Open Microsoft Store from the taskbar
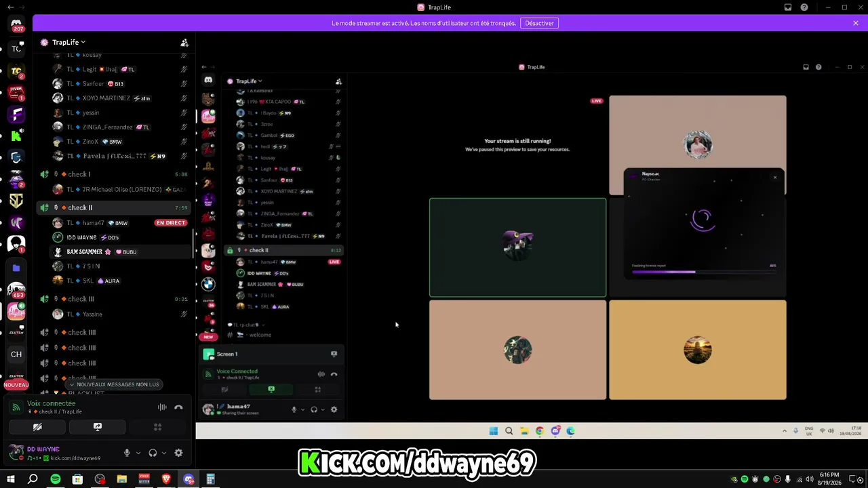The width and height of the screenshot is (868, 488). coord(77,479)
